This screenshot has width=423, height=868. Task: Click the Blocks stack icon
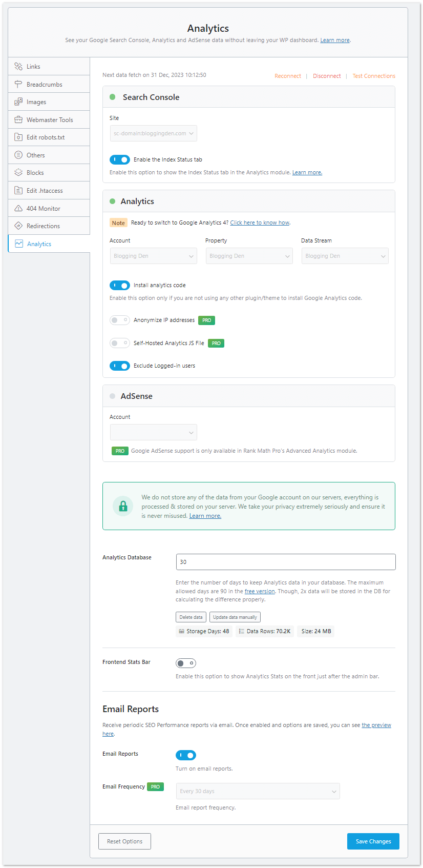coord(18,173)
